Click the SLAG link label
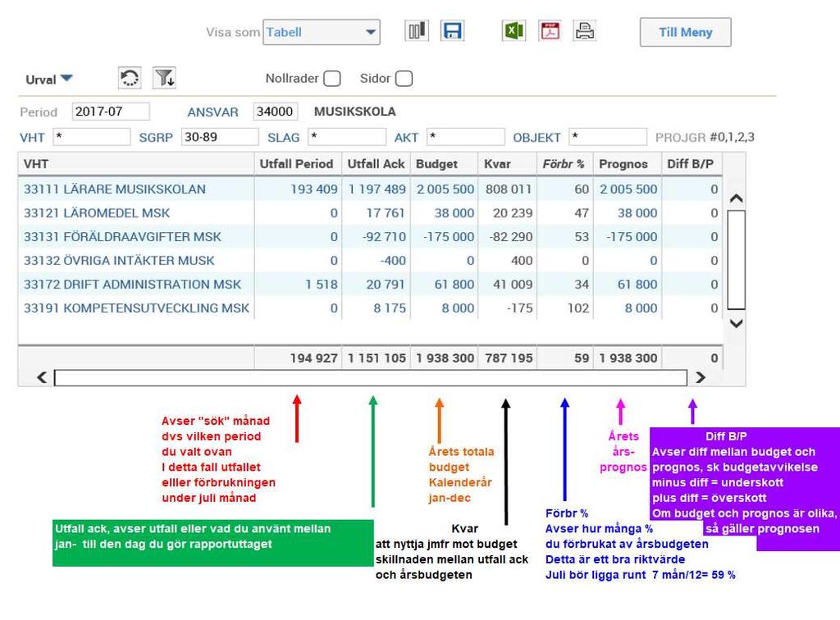 (283, 138)
